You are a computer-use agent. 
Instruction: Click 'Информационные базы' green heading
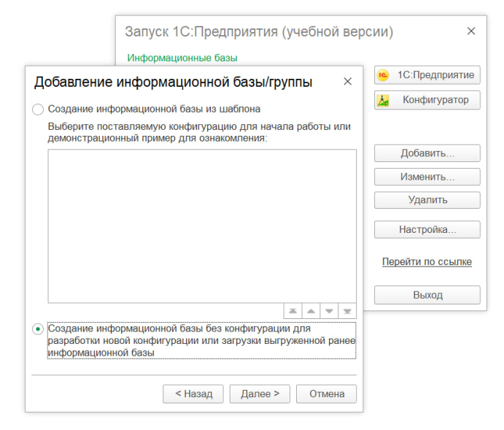tap(182, 58)
